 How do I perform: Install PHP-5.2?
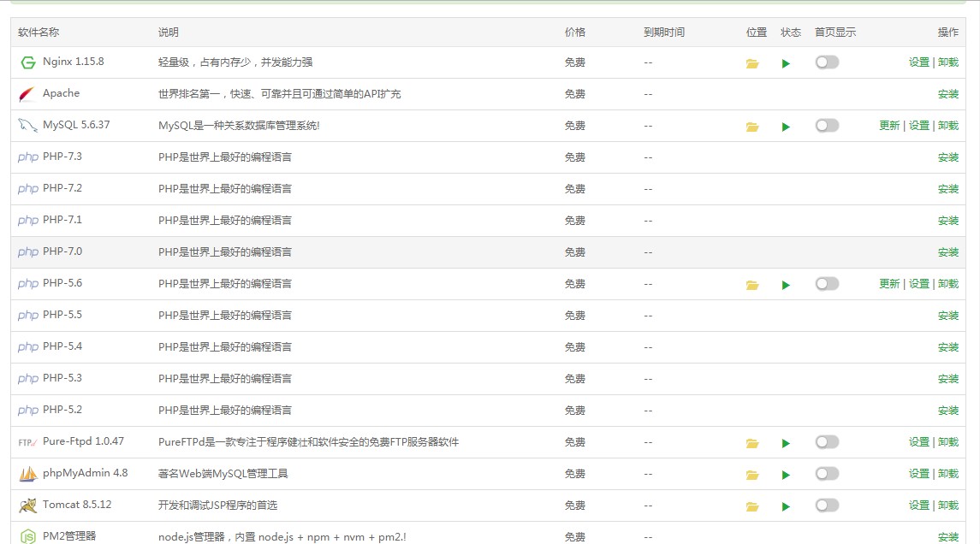948,411
